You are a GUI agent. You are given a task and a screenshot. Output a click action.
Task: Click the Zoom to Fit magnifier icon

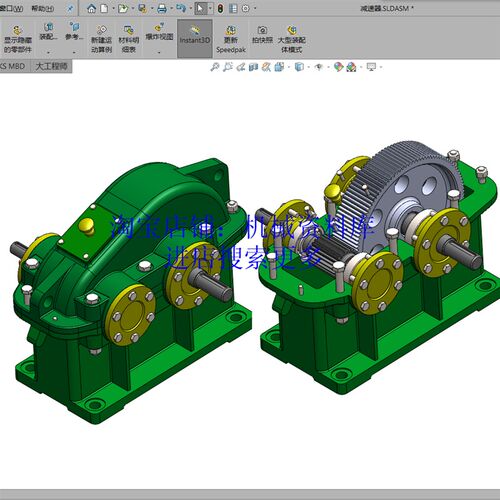click(215, 67)
